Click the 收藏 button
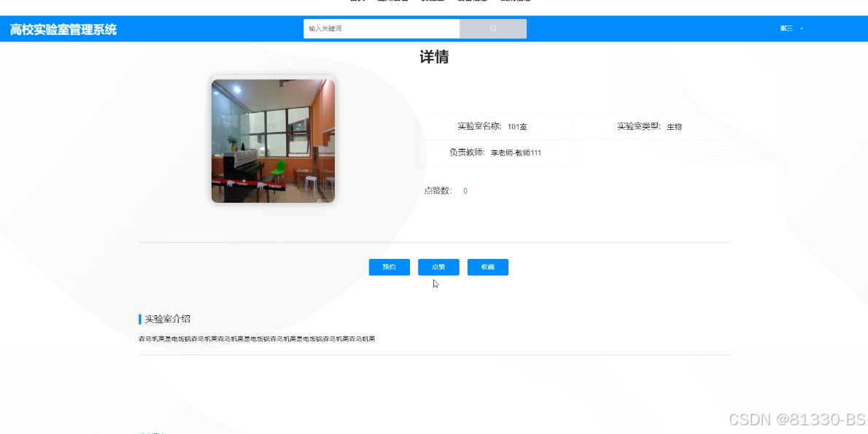Screen dimensions: 868x434 coord(488,267)
